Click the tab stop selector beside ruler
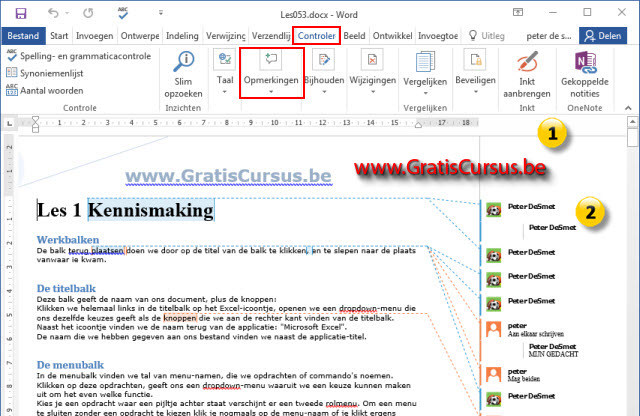The image size is (640, 416). pyautogui.click(x=10, y=123)
